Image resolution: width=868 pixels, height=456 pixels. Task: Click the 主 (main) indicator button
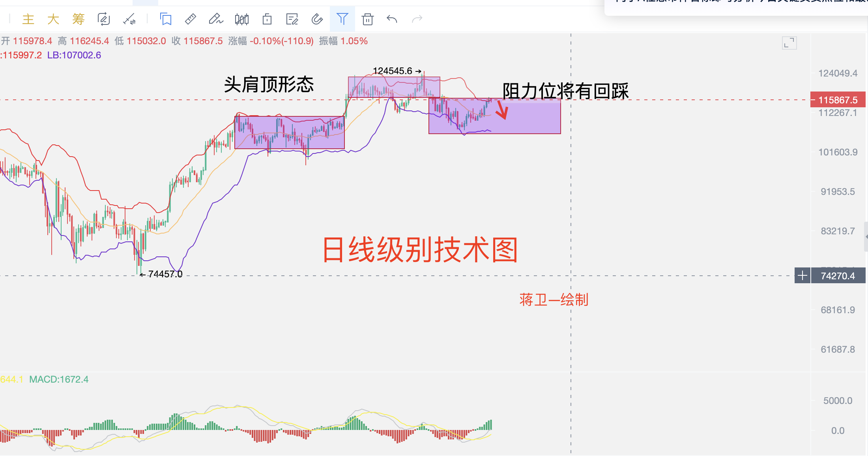28,19
